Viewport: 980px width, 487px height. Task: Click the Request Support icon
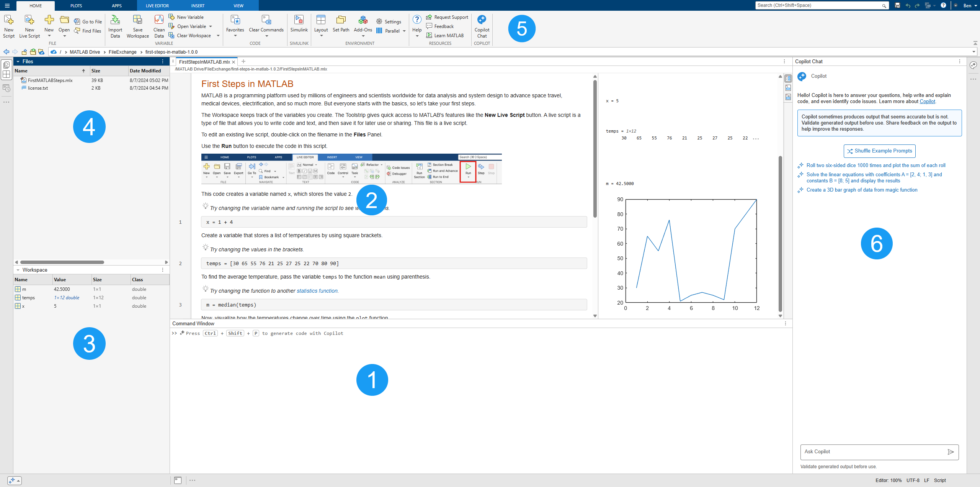pyautogui.click(x=429, y=17)
